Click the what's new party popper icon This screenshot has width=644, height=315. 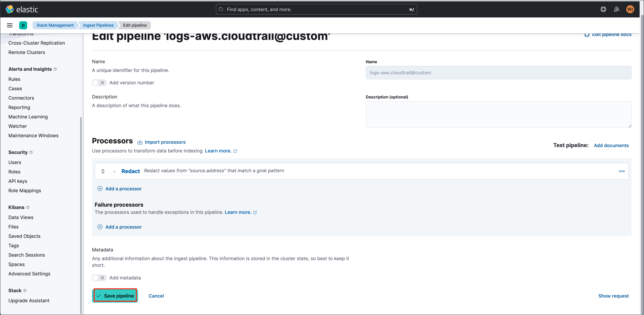click(616, 9)
